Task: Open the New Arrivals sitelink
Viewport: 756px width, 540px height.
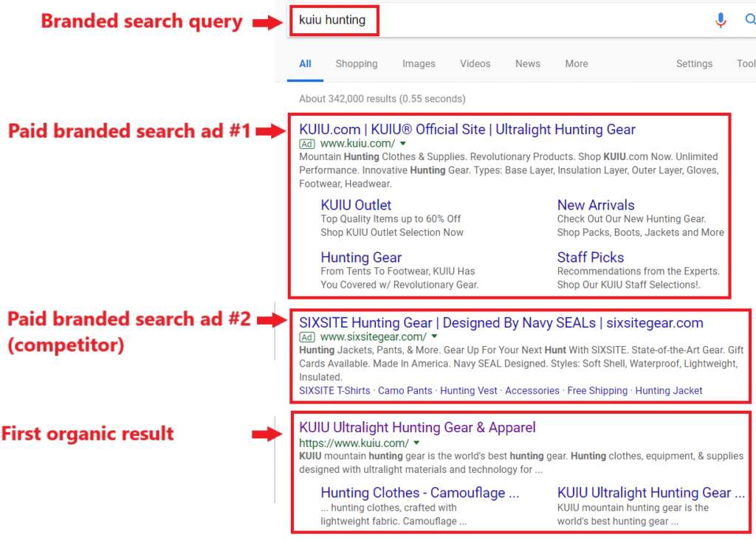Action: pos(596,204)
